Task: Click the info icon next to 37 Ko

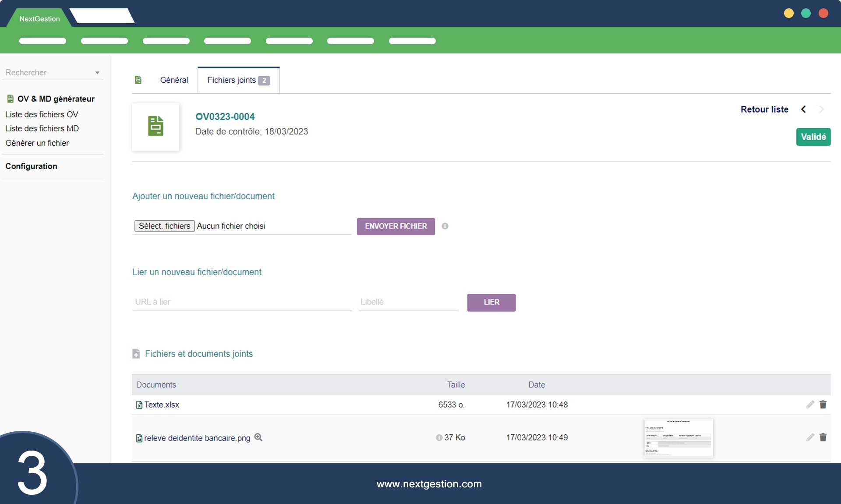Action: [x=439, y=437]
